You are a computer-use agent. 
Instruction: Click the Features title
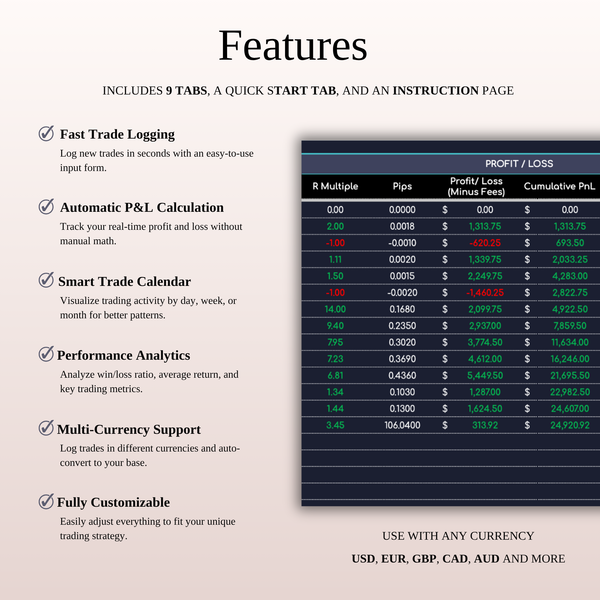click(293, 46)
